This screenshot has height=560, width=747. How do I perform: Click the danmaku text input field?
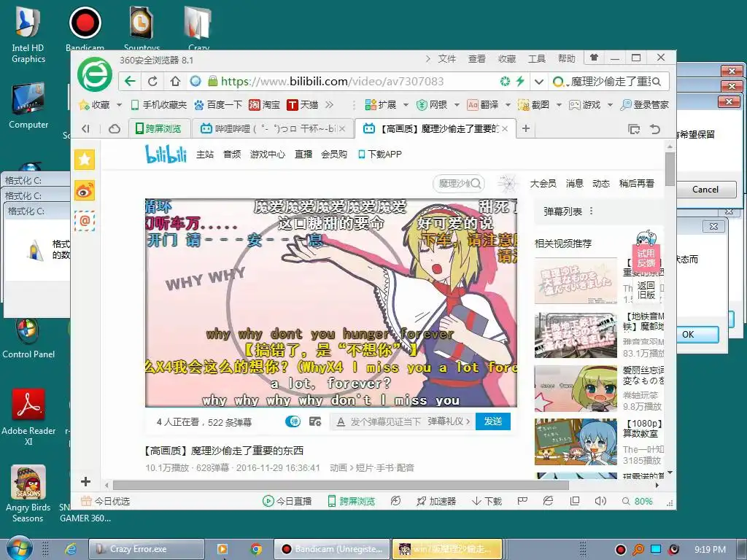[387, 421]
